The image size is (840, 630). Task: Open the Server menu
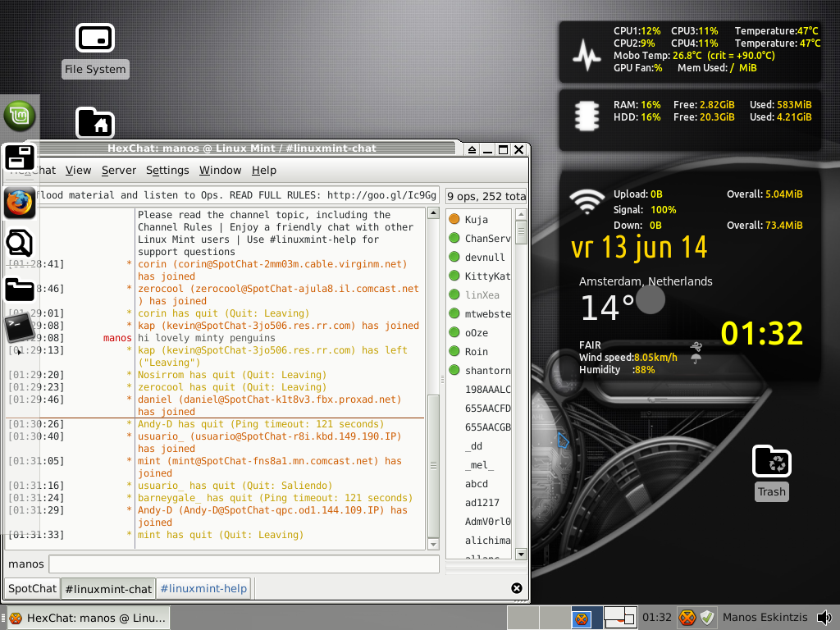pyautogui.click(x=118, y=170)
